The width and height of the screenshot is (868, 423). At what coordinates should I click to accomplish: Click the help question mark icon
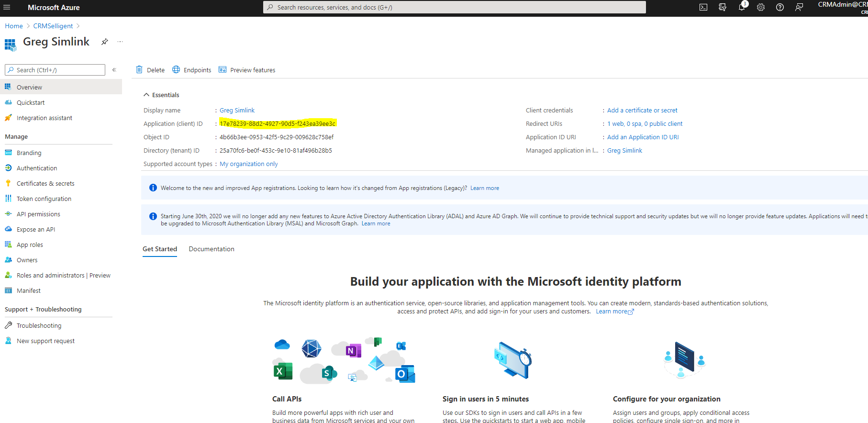coord(780,7)
